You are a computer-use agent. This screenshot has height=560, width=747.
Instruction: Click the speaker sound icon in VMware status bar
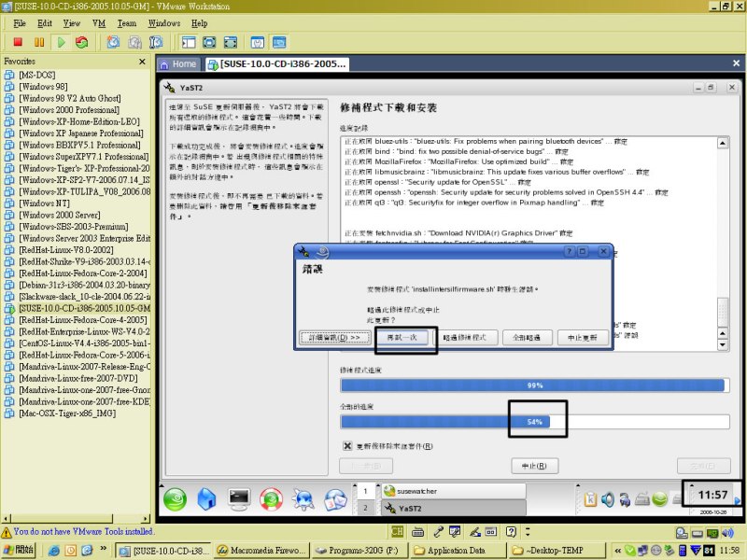pos(727,533)
